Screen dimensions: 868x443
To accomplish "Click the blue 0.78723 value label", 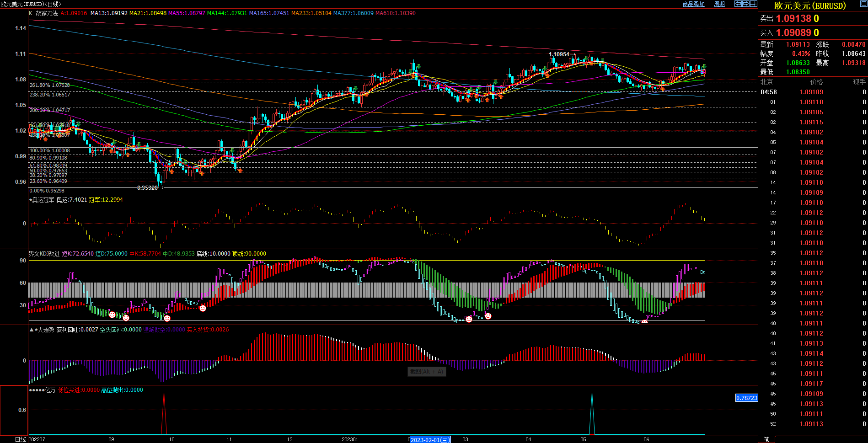I will tap(746, 398).
